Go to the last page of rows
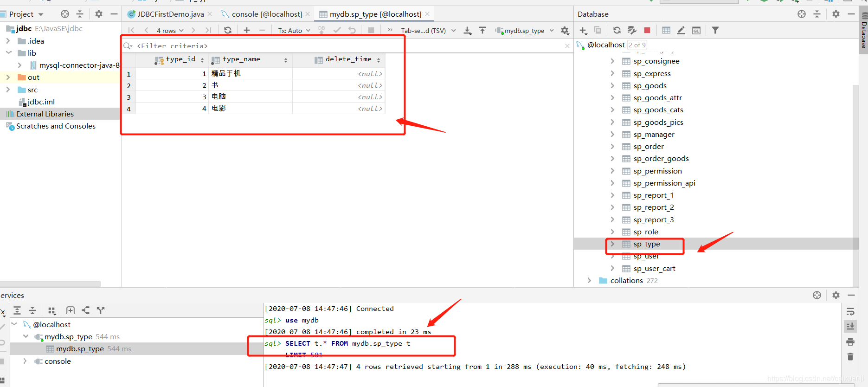The height and width of the screenshot is (387, 868). tap(208, 30)
